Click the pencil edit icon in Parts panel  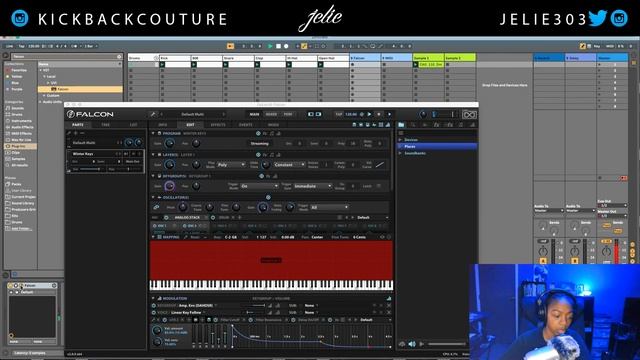coord(69,133)
